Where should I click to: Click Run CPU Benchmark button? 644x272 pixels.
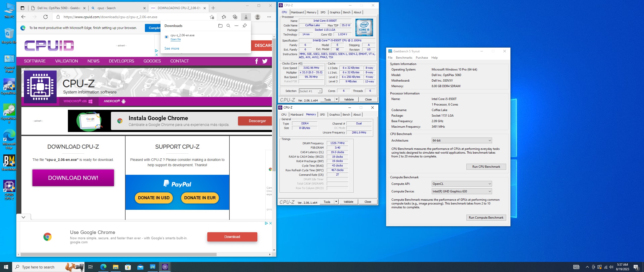[486, 167]
